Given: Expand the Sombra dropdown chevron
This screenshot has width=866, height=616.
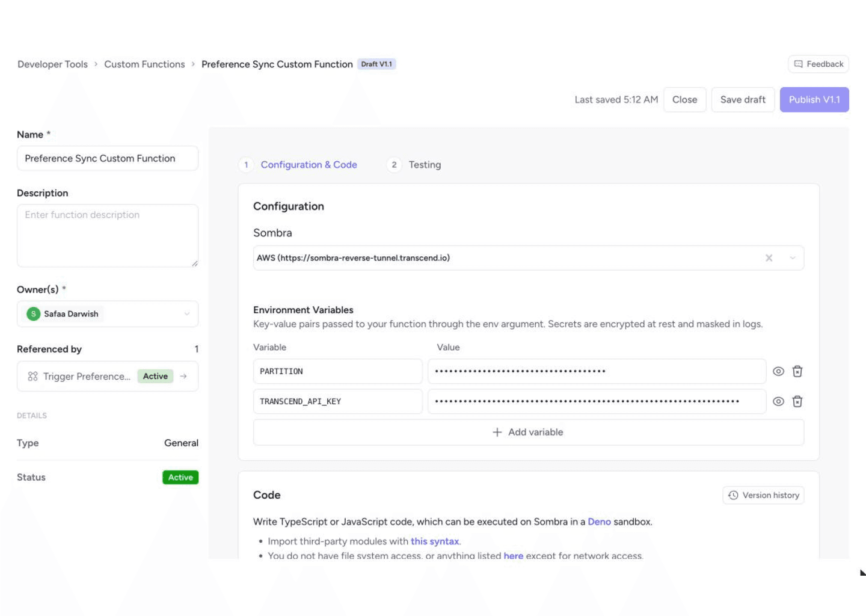Looking at the screenshot, I should pos(793,258).
